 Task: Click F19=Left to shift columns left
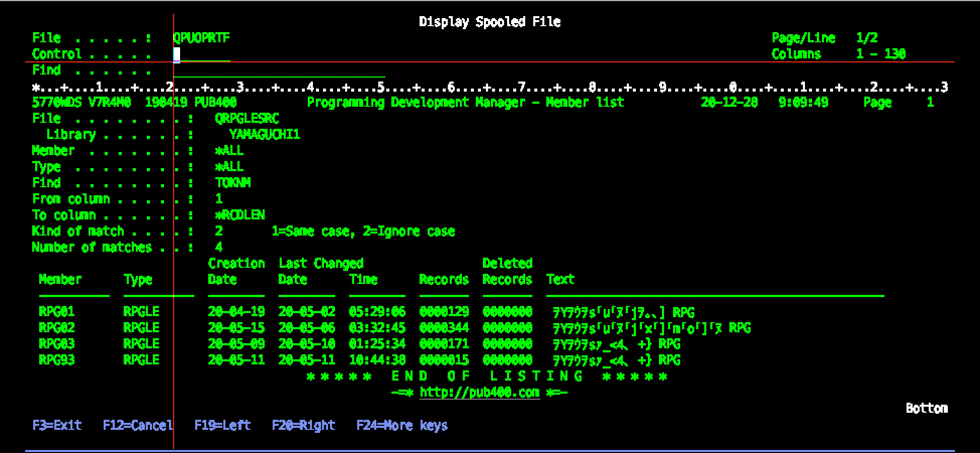[222, 425]
